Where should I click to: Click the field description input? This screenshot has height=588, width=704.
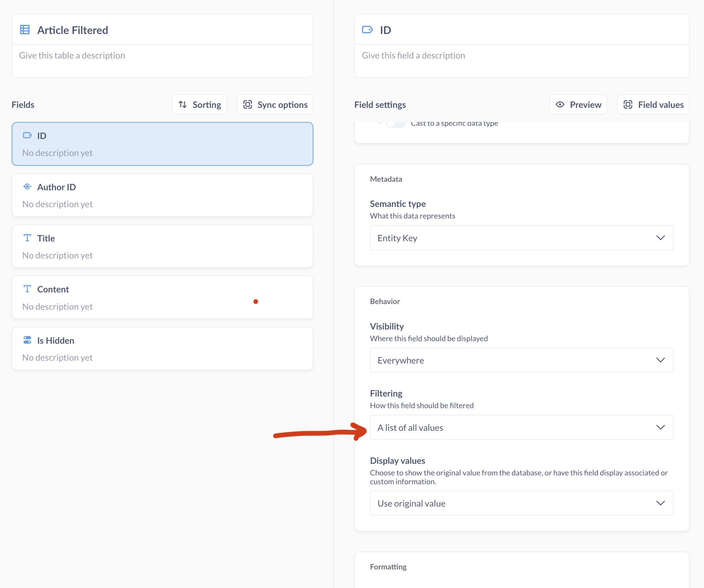(521, 56)
